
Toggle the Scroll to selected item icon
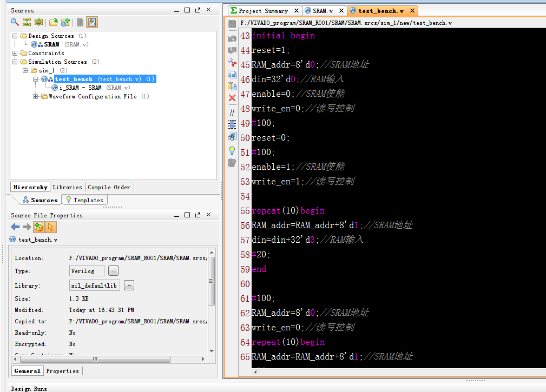click(x=92, y=22)
